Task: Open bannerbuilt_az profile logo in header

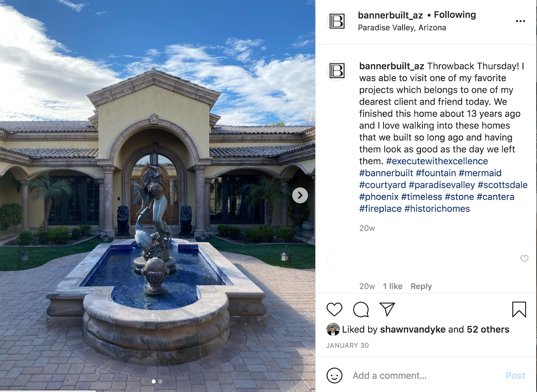Action: point(337,21)
